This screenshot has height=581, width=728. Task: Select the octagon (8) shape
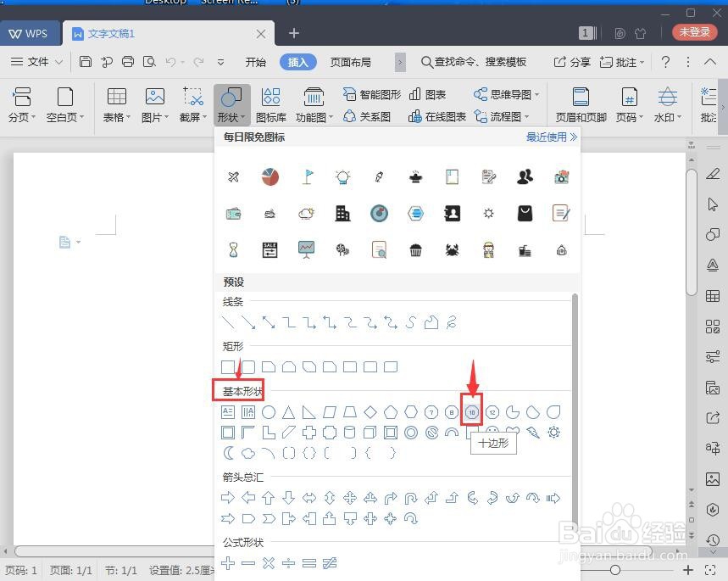point(452,412)
